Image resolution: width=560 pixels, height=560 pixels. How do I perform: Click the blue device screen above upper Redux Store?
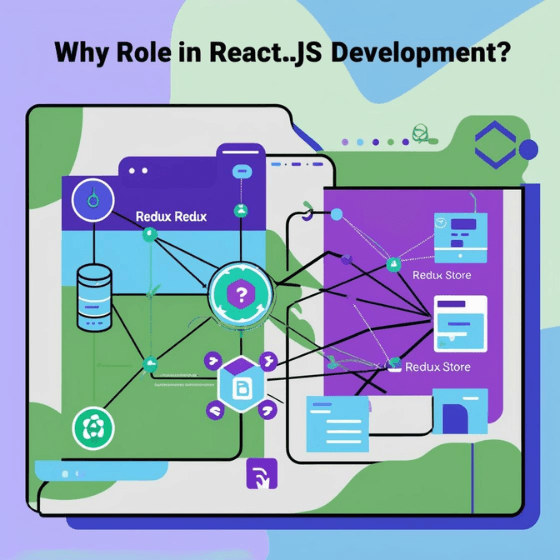pyautogui.click(x=460, y=238)
